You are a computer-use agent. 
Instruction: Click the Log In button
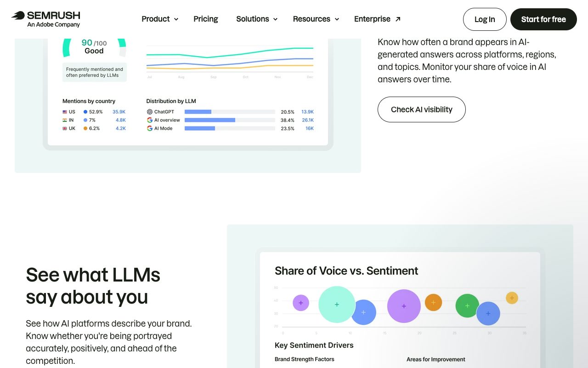485,19
